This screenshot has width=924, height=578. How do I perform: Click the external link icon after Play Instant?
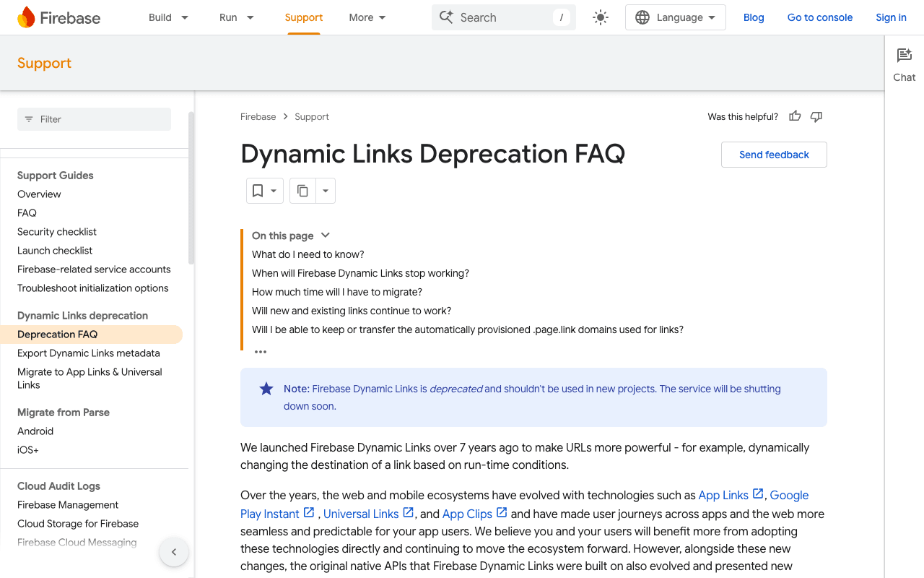tap(308, 513)
